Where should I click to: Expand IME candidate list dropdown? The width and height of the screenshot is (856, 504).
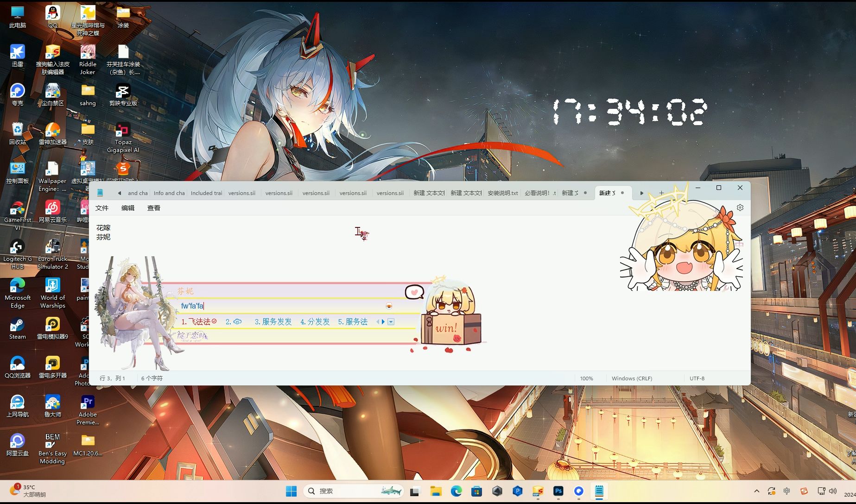tap(391, 321)
